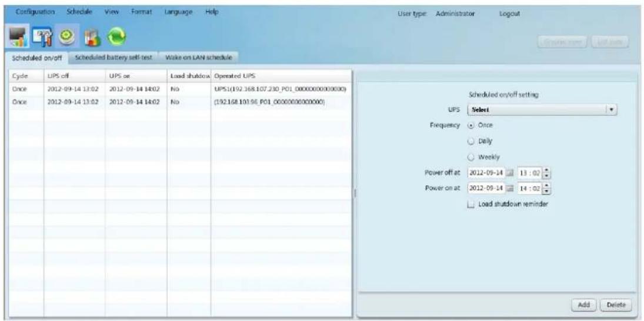This screenshot has height=321, width=644.
Task: Click the Administrator user type text
Action: click(x=455, y=14)
